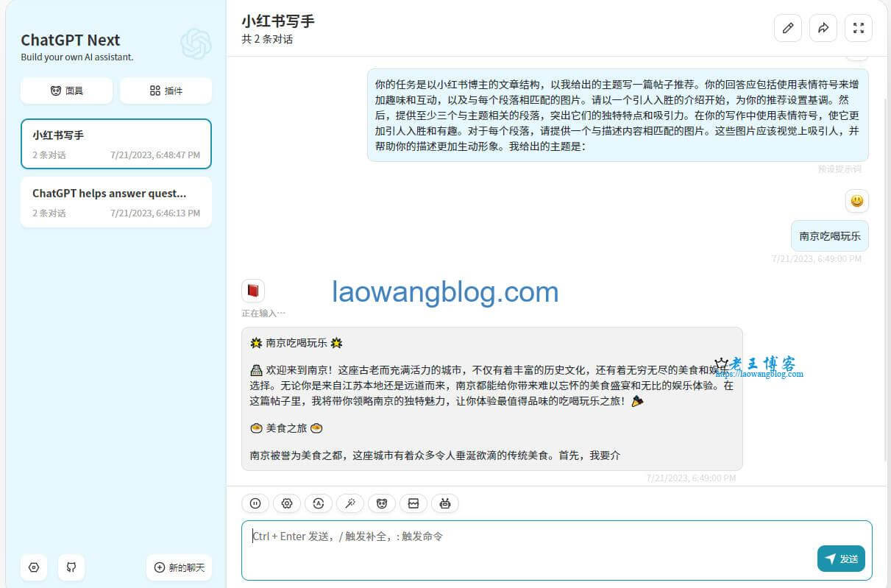891x588 pixels.
Task: Open the 面具 (masks) page
Action: (66, 91)
